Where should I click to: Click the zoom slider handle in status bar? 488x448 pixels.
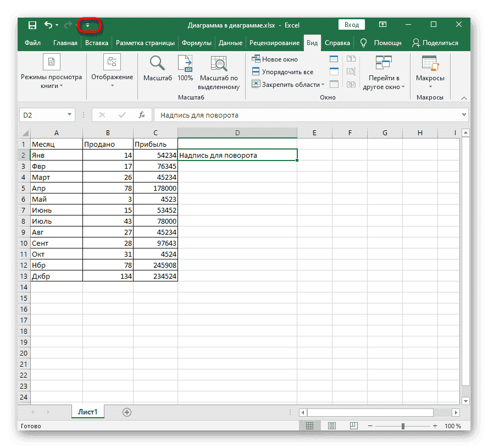pyautogui.click(x=403, y=426)
